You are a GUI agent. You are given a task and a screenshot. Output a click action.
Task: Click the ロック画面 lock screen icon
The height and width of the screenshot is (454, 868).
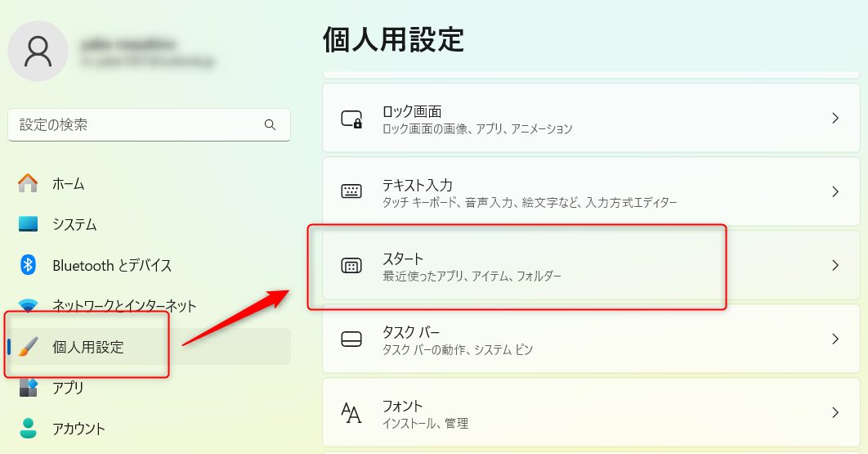[351, 119]
